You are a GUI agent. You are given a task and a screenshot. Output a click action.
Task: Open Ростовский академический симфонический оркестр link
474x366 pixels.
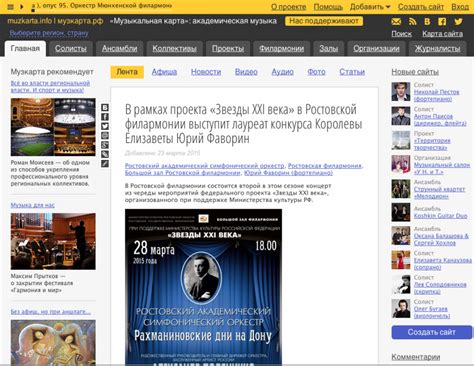[x=205, y=166]
